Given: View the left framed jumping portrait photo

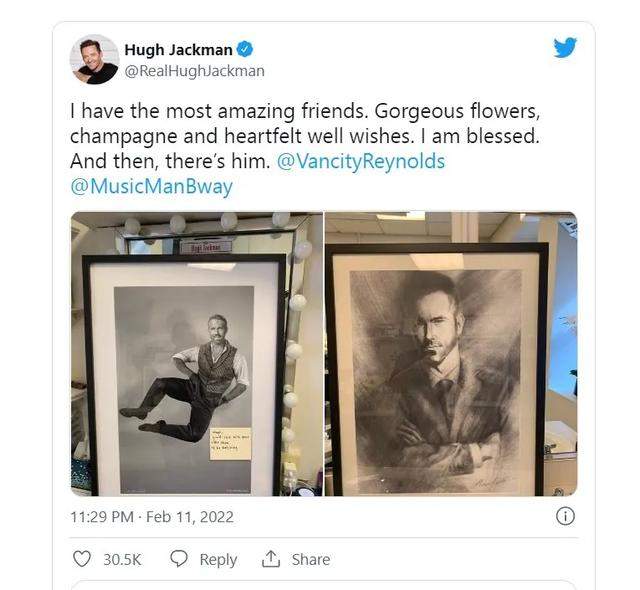Looking at the screenshot, I should 197,354.
